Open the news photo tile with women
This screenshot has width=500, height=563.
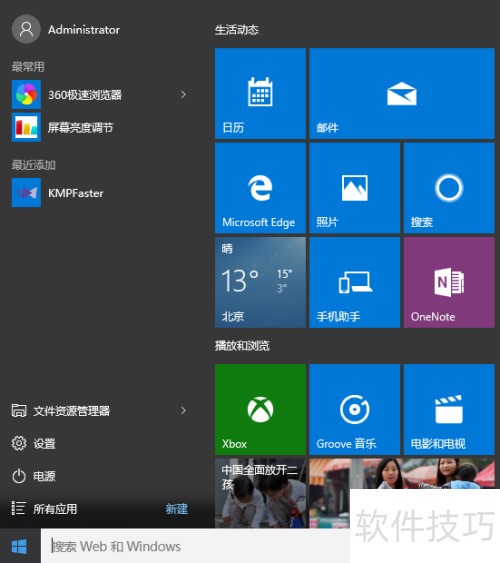(x=402, y=474)
